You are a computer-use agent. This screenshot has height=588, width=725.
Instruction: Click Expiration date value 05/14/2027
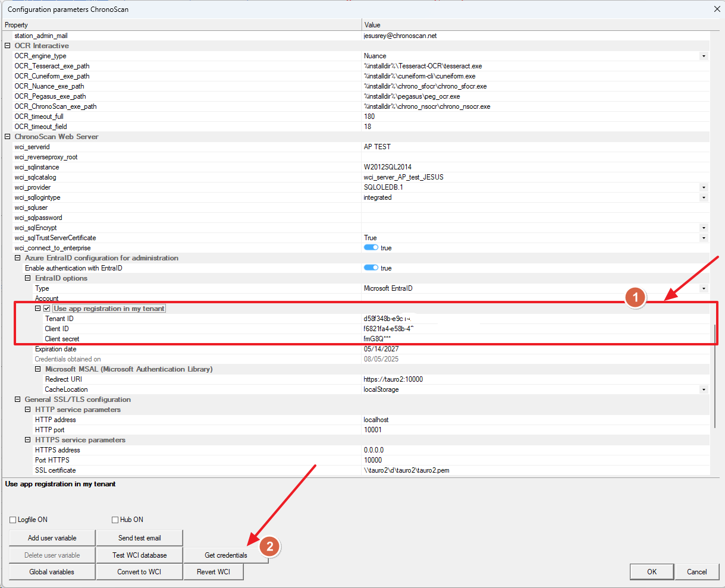pos(381,349)
